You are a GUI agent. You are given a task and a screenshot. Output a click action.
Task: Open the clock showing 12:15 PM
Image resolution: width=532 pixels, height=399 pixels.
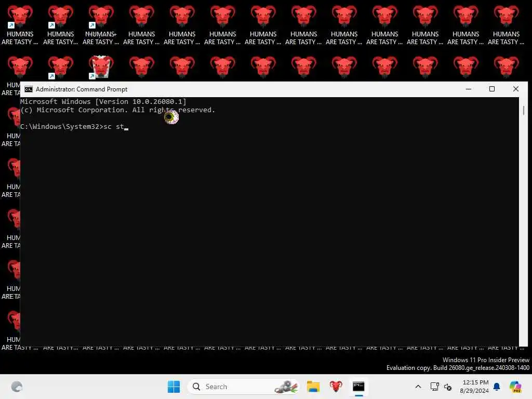(x=475, y=387)
